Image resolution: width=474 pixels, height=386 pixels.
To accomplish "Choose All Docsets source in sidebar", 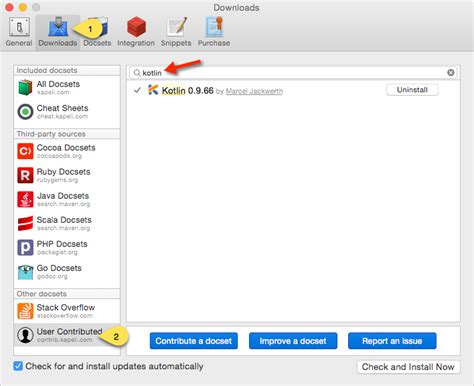I will (67, 88).
